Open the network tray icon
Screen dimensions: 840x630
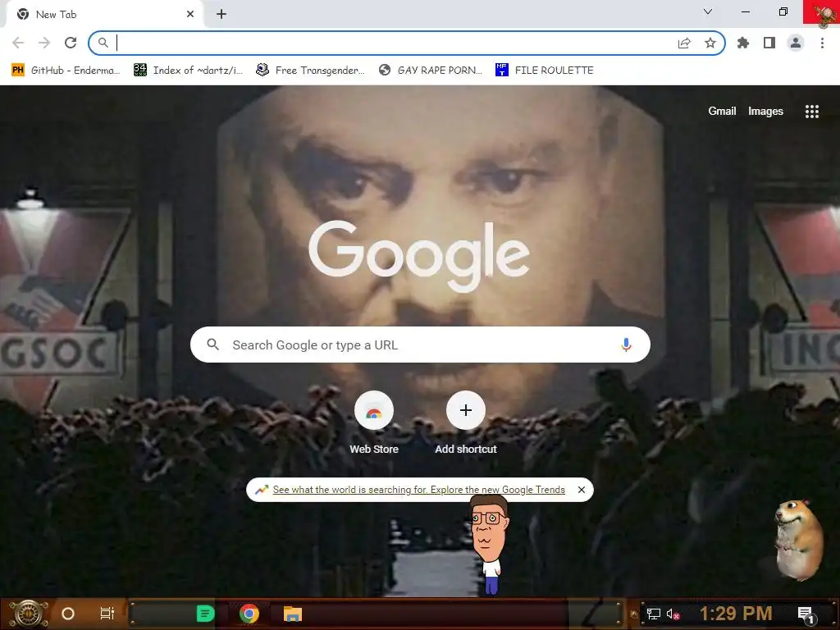654,614
